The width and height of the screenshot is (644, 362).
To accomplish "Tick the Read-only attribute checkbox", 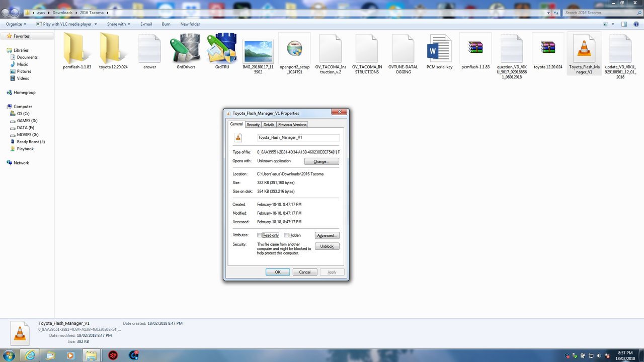I will click(x=260, y=235).
